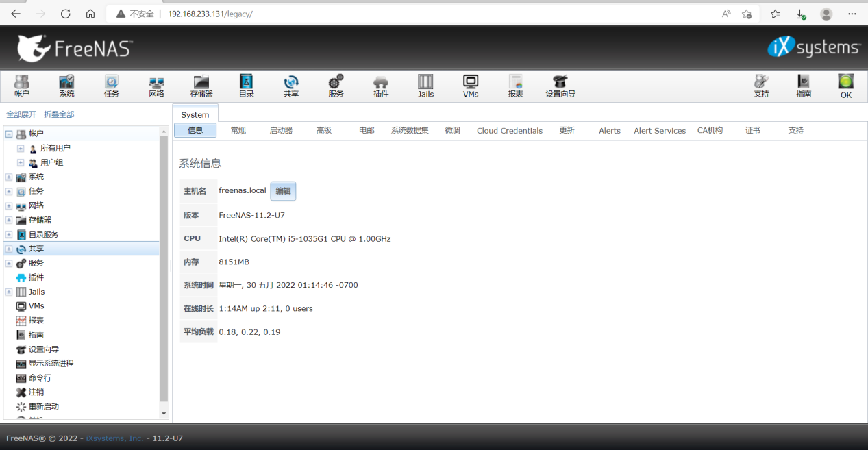Open the 报表 toolbar icon
Image resolution: width=868 pixels, height=450 pixels.
coord(516,86)
